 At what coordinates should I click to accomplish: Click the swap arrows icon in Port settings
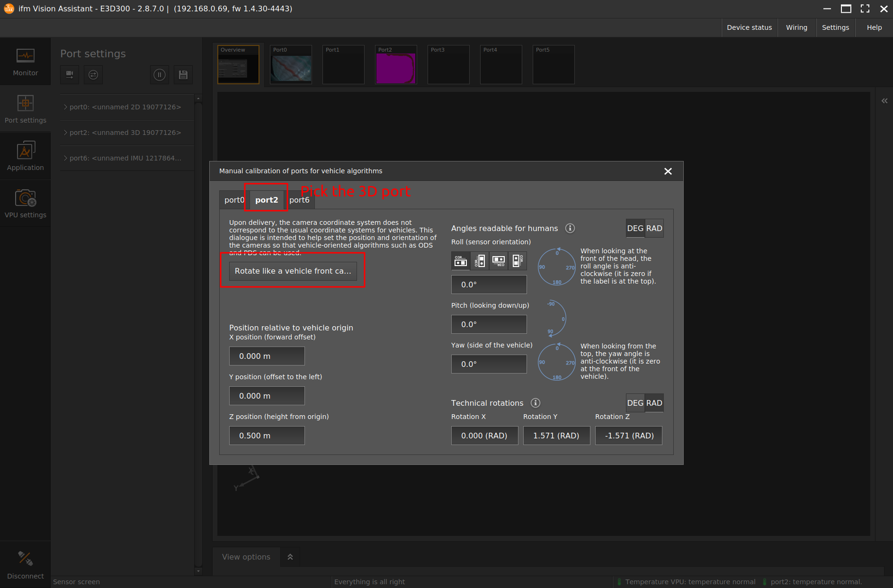93,75
